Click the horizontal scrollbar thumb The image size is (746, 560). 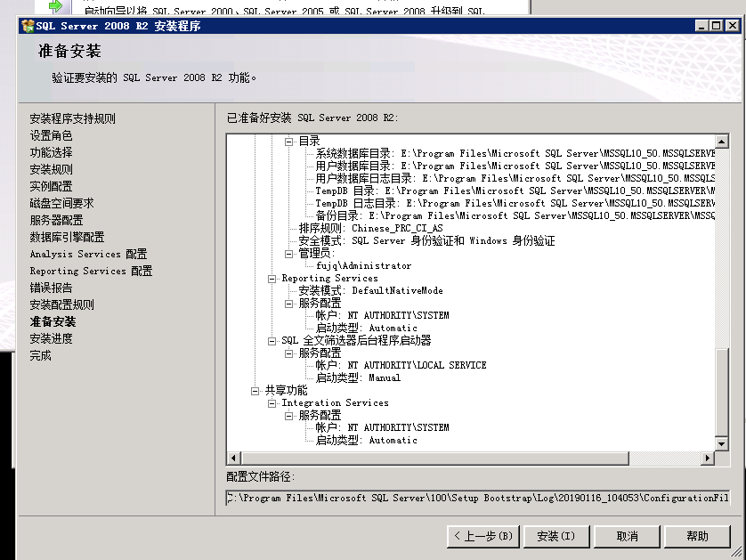[x=434, y=458]
